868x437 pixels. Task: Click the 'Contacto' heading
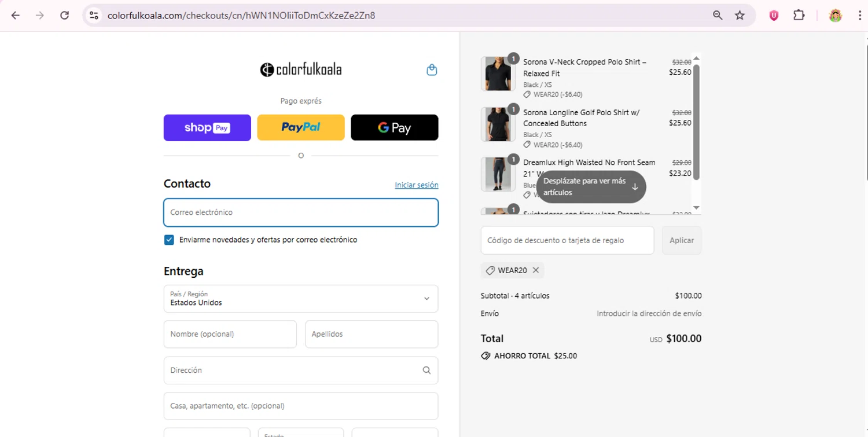187,183
